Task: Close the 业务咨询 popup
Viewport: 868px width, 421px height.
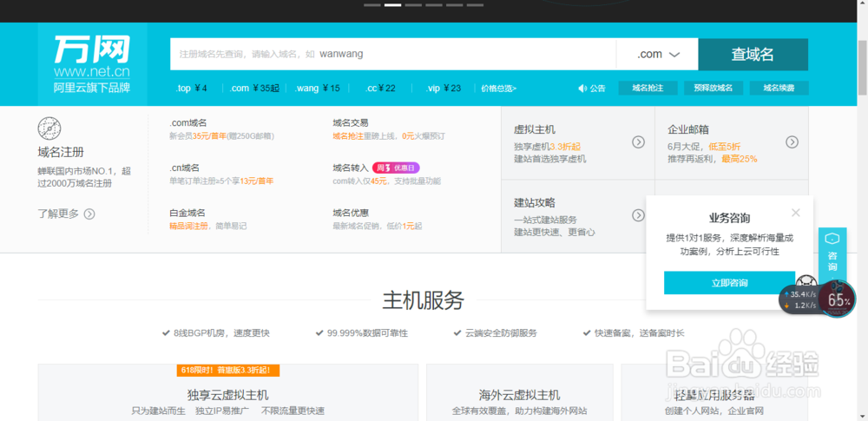Action: tap(796, 212)
